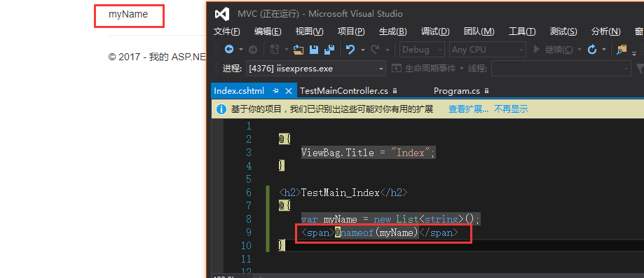Open the iisexpress.exe process dropdown
Screen dimensions: 644x278
316,69
